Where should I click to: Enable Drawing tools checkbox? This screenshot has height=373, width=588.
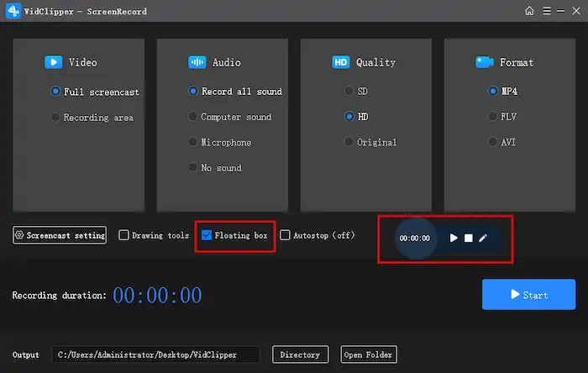tap(123, 235)
